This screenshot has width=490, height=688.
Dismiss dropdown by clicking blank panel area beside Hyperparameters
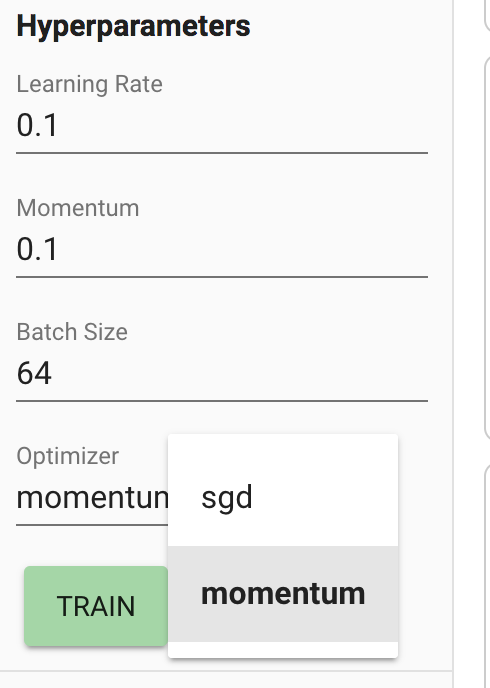[x=351, y=26]
